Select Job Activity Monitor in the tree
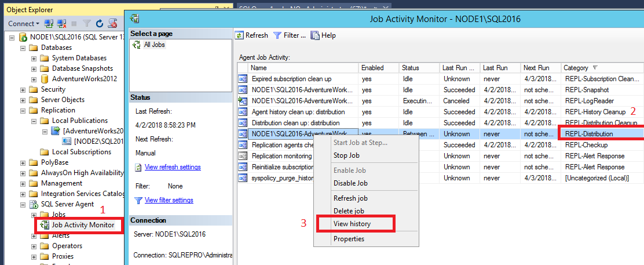The image size is (644, 265). [x=82, y=225]
